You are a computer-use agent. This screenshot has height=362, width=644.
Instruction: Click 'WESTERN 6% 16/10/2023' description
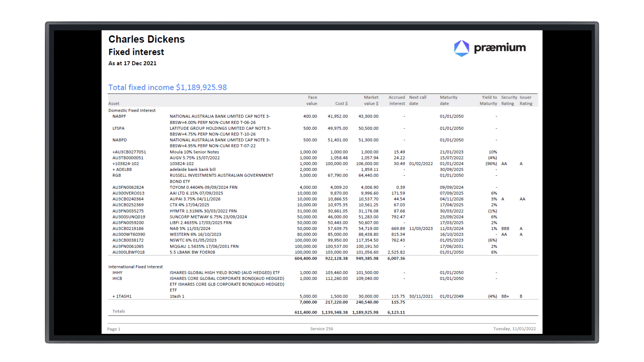(196, 235)
